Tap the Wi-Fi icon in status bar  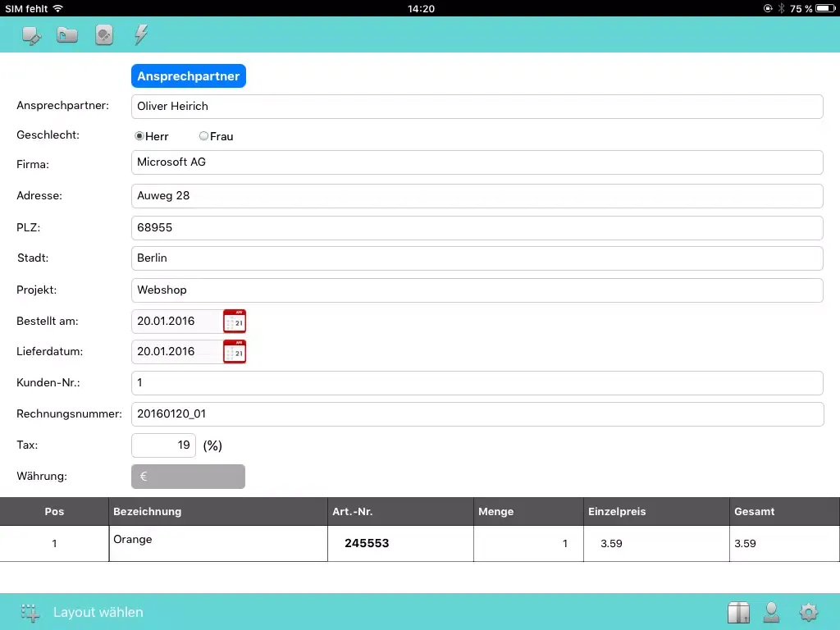point(58,8)
